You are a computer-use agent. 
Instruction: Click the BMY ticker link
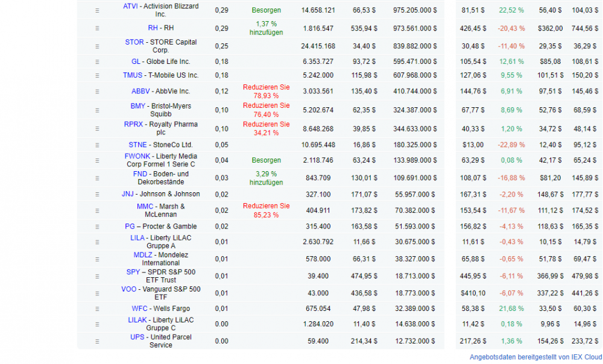point(137,105)
